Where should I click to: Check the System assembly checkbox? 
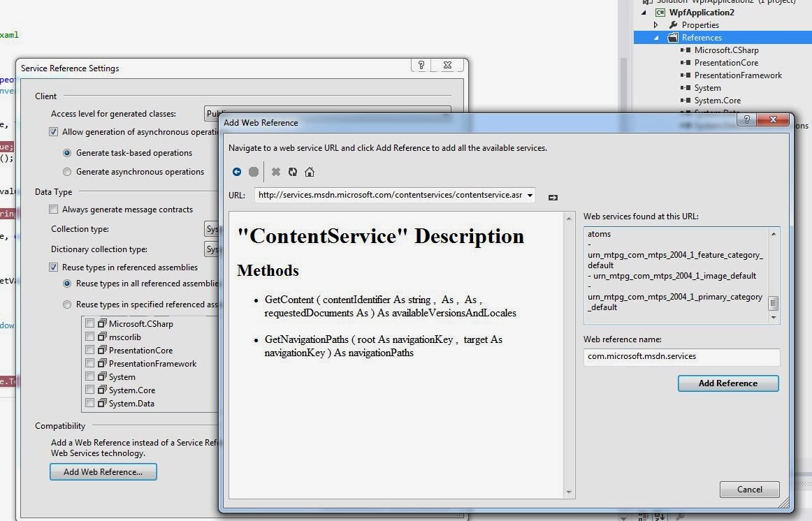pos(89,376)
